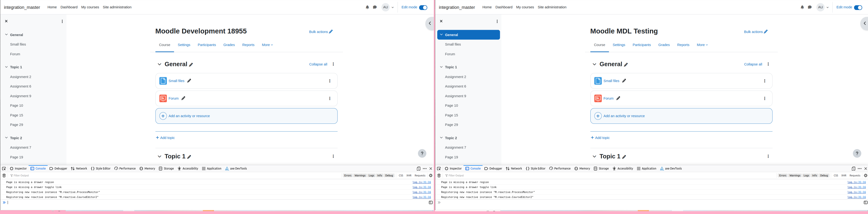868x214 pixels.
Task: Close course index drawer in left window
Action: (6, 21)
